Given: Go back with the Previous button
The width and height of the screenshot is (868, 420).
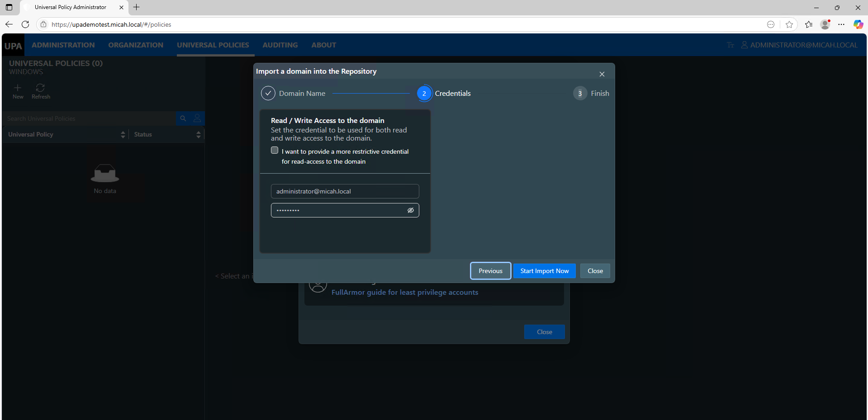Looking at the screenshot, I should click(x=490, y=271).
